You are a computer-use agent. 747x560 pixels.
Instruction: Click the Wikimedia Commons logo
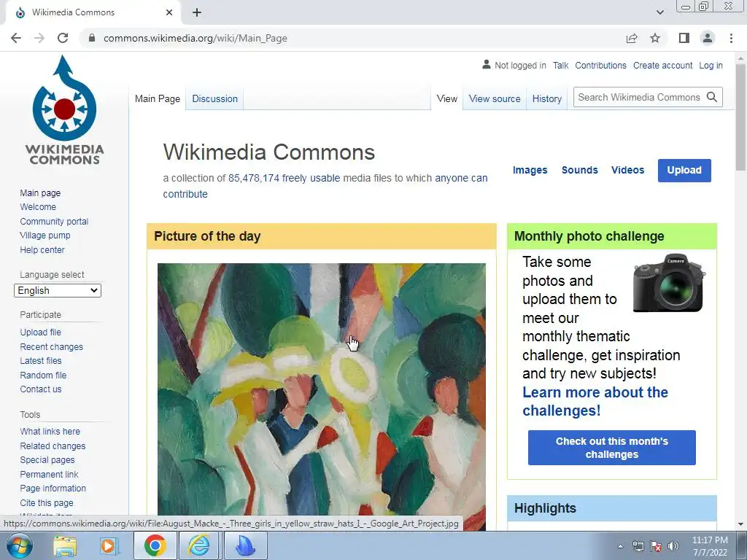pyautogui.click(x=64, y=110)
